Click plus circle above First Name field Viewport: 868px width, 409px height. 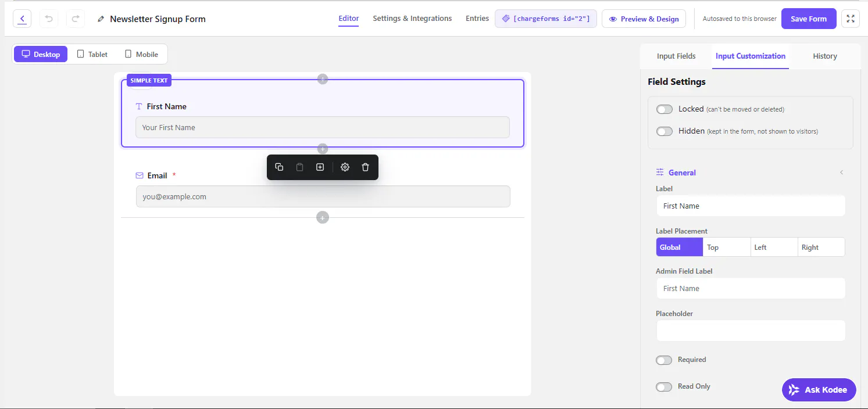(x=323, y=79)
